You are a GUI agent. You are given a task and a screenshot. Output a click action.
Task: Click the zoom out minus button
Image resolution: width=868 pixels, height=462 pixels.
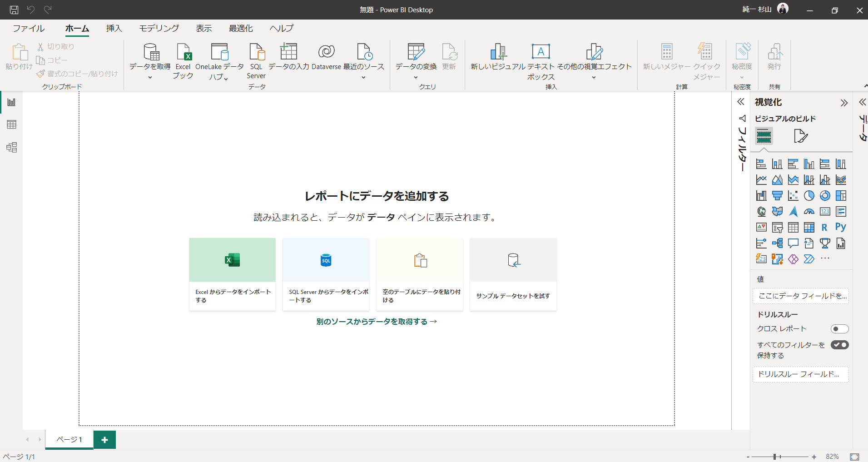[x=748, y=457]
